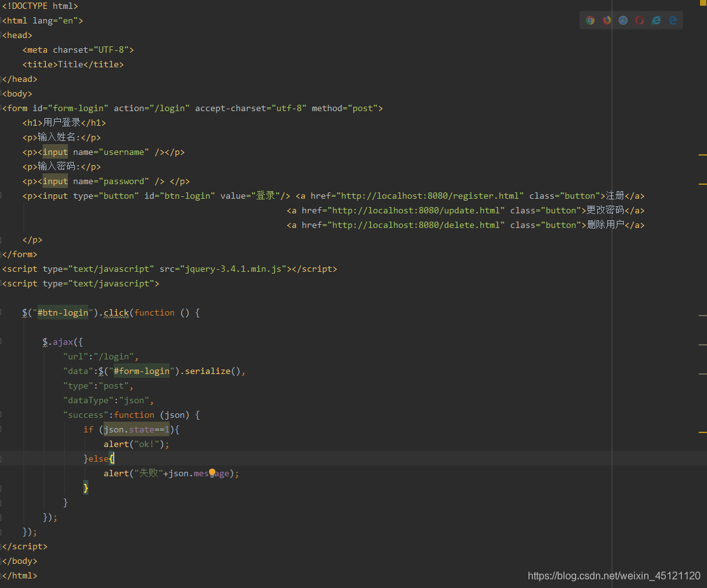
Task: Click the closing </body> tag
Action: point(20,561)
